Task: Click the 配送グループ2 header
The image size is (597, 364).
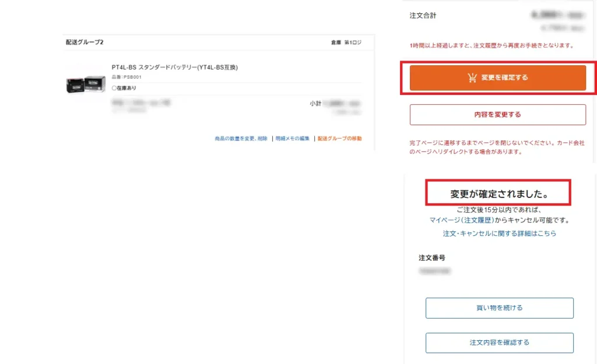Action: (85, 43)
